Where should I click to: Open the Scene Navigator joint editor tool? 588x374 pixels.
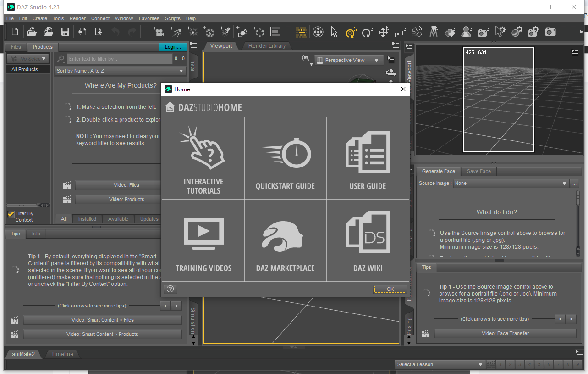coord(418,32)
